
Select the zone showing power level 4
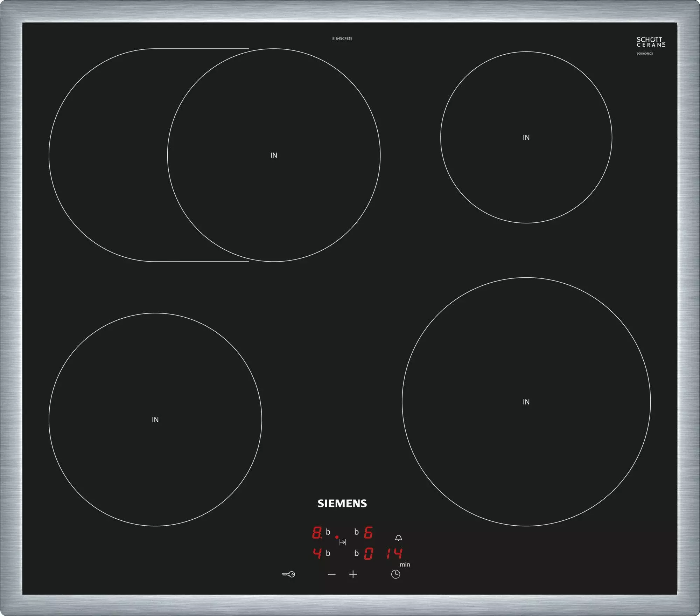tap(317, 553)
